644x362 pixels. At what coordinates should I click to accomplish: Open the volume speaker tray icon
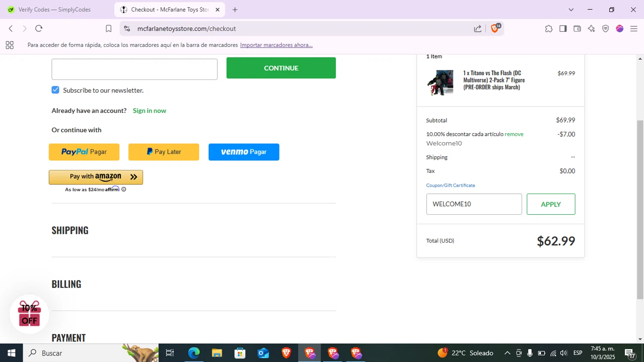564,353
